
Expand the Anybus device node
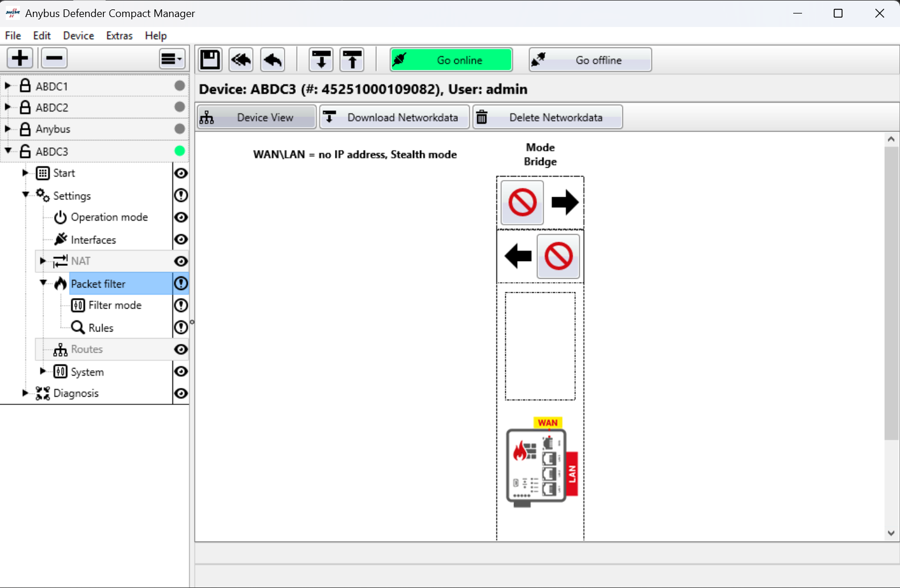point(8,129)
